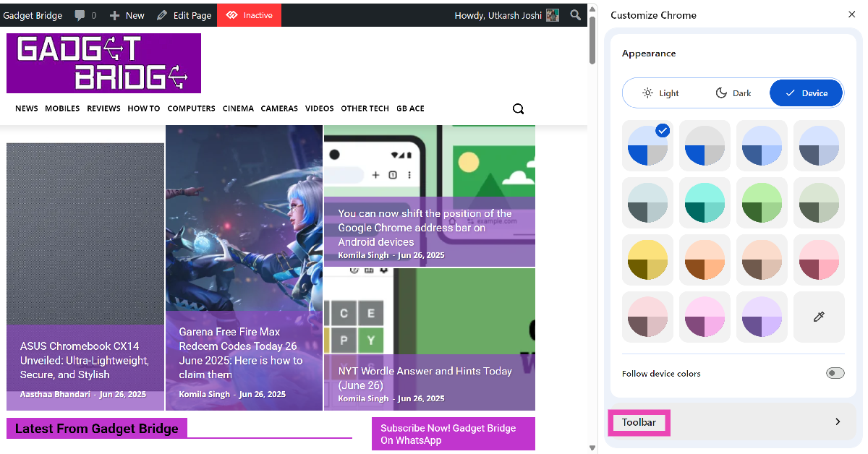Select Device appearance mode
Viewport: 868px width, 454px height.
(807, 93)
